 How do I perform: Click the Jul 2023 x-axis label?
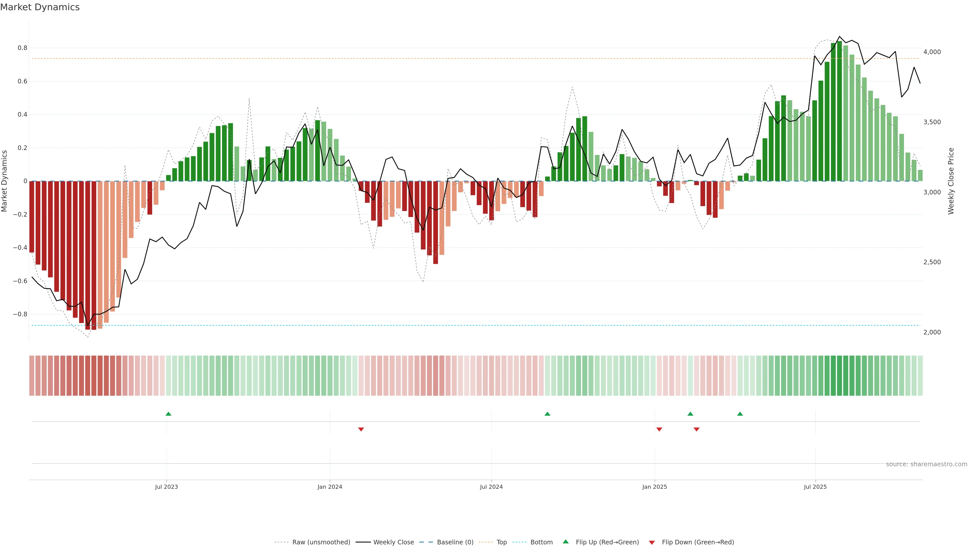point(166,487)
